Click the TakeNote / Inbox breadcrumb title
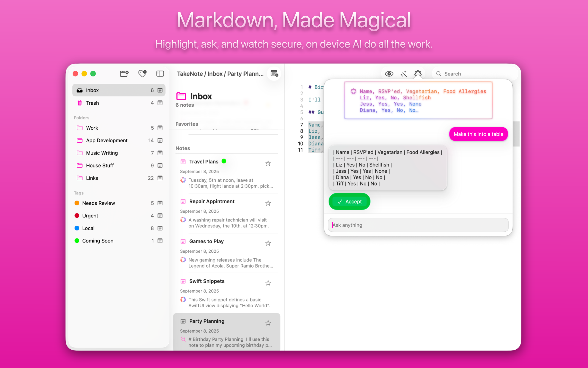This screenshot has width=588, height=368. point(220,74)
